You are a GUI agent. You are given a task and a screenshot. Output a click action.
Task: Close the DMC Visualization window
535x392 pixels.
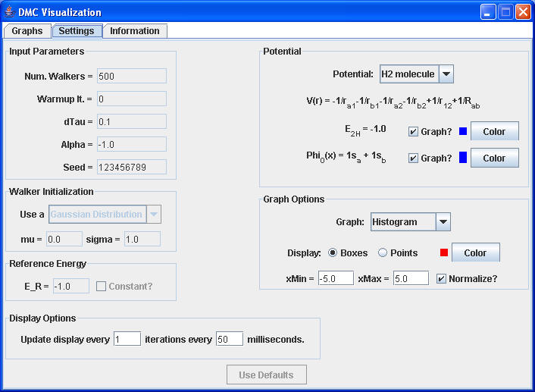[523, 12]
